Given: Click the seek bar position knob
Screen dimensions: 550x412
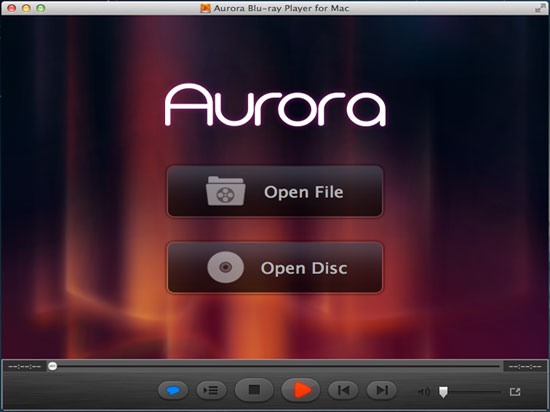Looking at the screenshot, I should [x=53, y=366].
